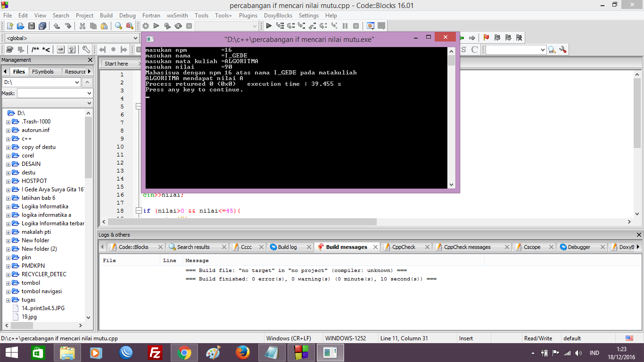Expand the c++ folder

click(8, 139)
